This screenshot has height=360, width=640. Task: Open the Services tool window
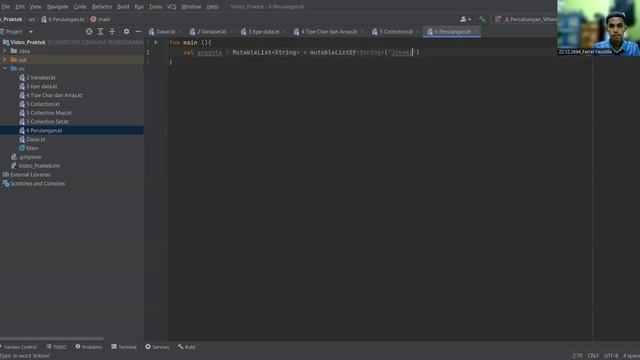click(x=157, y=347)
